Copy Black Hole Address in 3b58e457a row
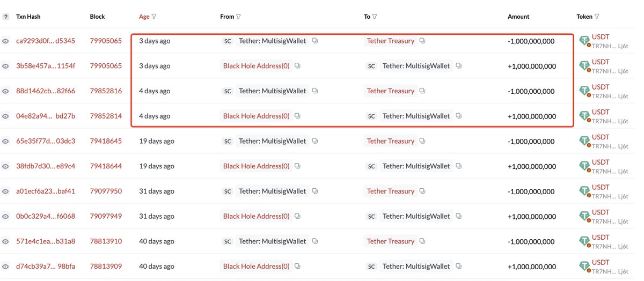The width and height of the screenshot is (644, 281). (x=297, y=66)
